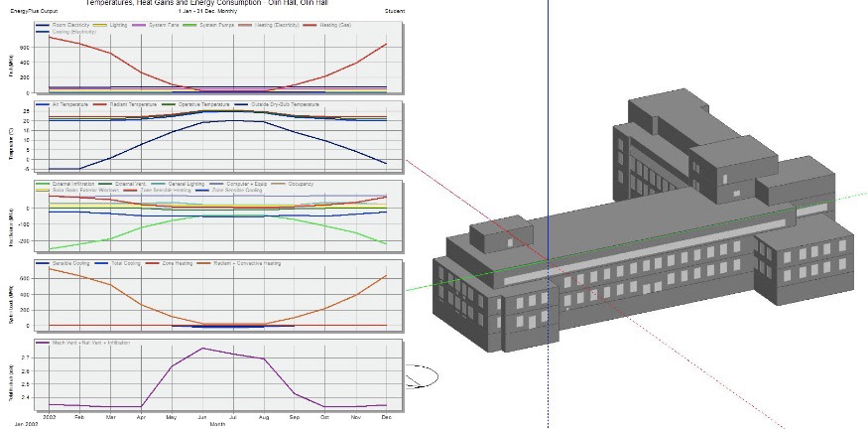Click the Radiant Temperature legend entry
Viewport: 868px width, 429px height.
(125, 104)
